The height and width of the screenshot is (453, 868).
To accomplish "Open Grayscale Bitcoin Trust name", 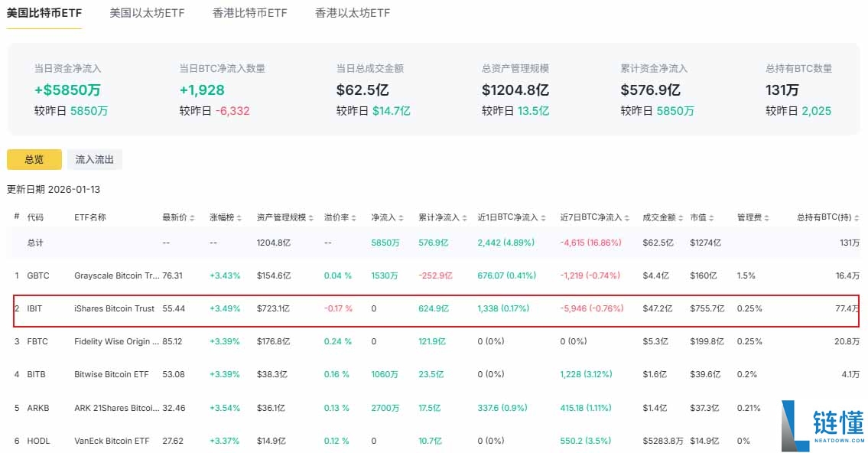I will point(117,275).
